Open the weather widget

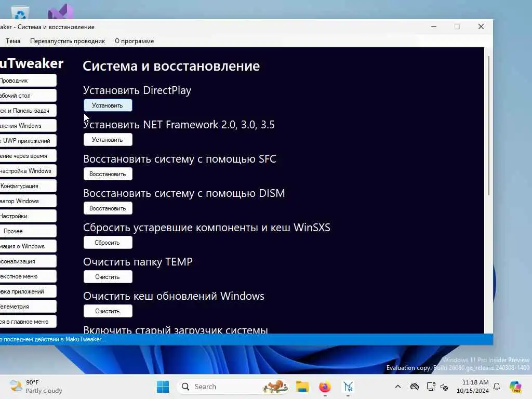(x=36, y=387)
